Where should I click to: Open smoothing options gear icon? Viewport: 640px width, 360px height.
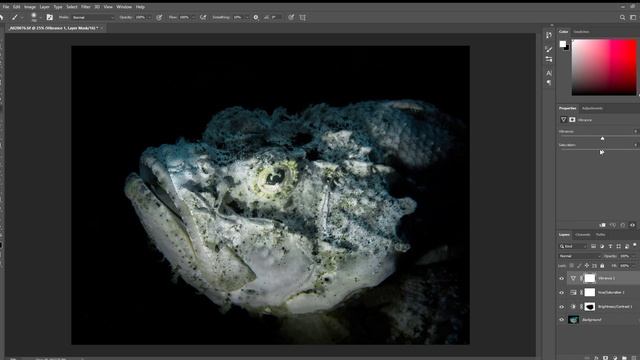(x=256, y=18)
